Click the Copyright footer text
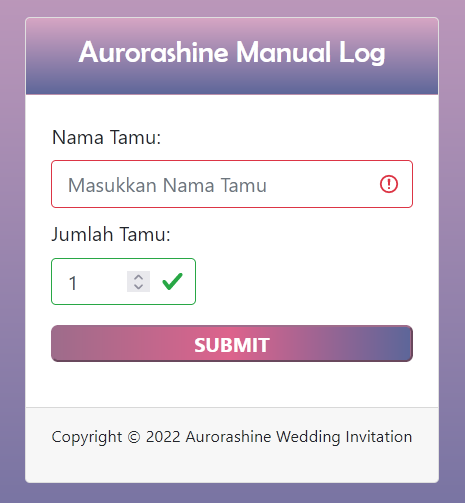 (232, 437)
